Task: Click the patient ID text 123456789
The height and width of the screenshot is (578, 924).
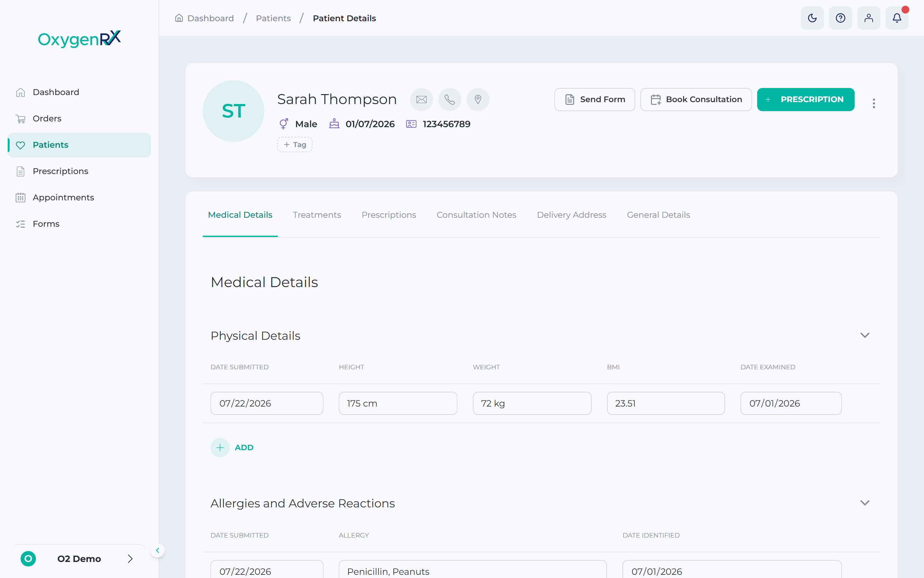Action: click(446, 124)
